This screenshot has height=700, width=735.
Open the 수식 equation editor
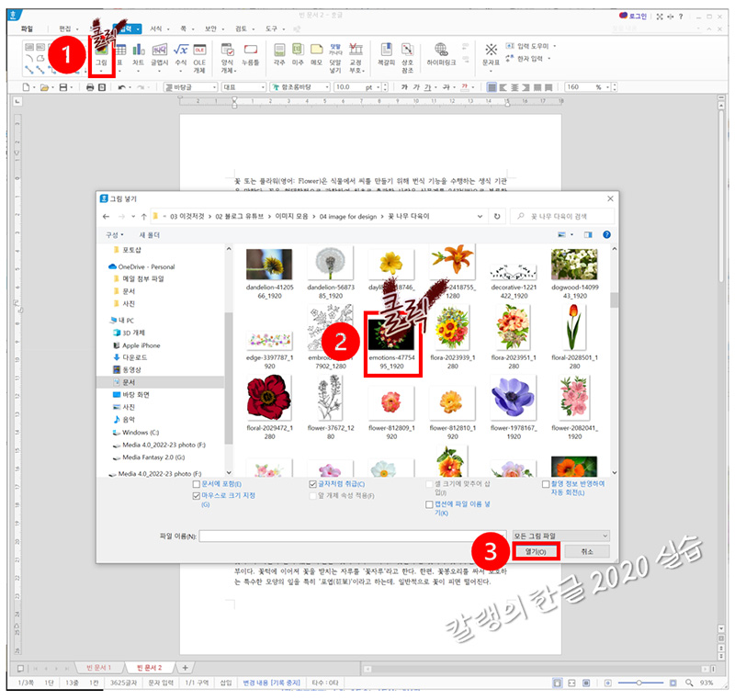pos(181,56)
